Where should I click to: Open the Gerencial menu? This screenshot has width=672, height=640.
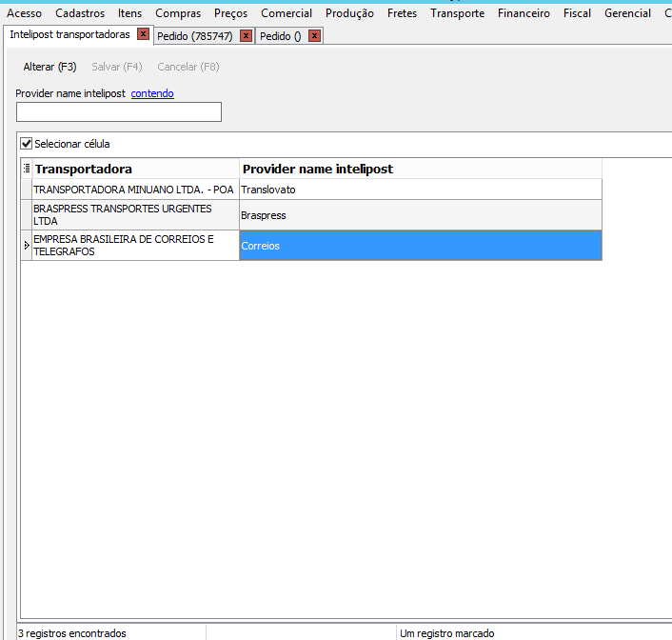pos(628,13)
